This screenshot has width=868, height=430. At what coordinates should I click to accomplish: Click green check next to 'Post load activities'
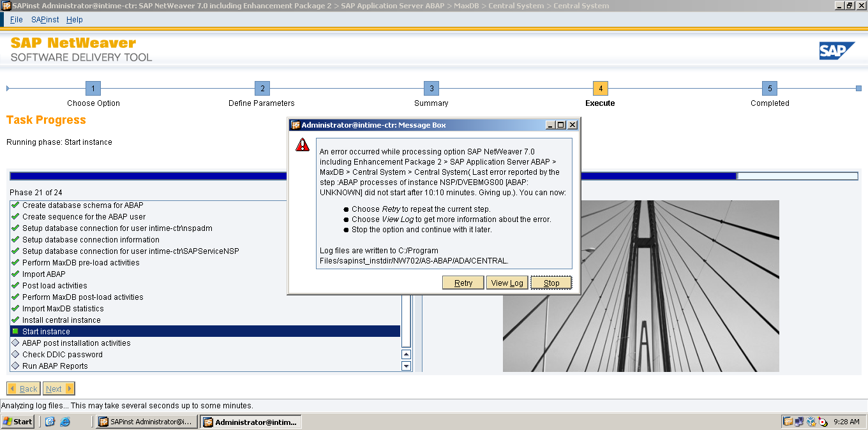[x=15, y=285]
